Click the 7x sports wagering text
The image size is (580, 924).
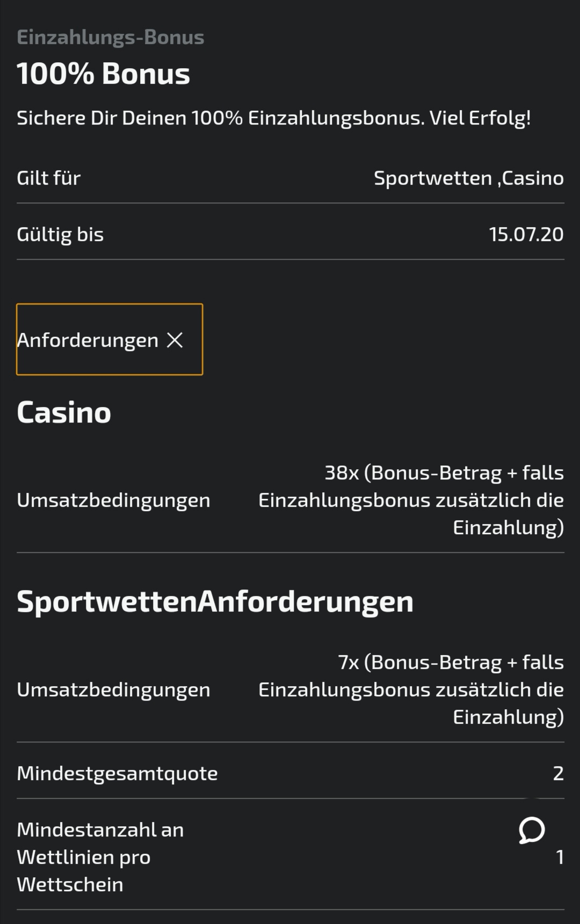[x=411, y=689]
